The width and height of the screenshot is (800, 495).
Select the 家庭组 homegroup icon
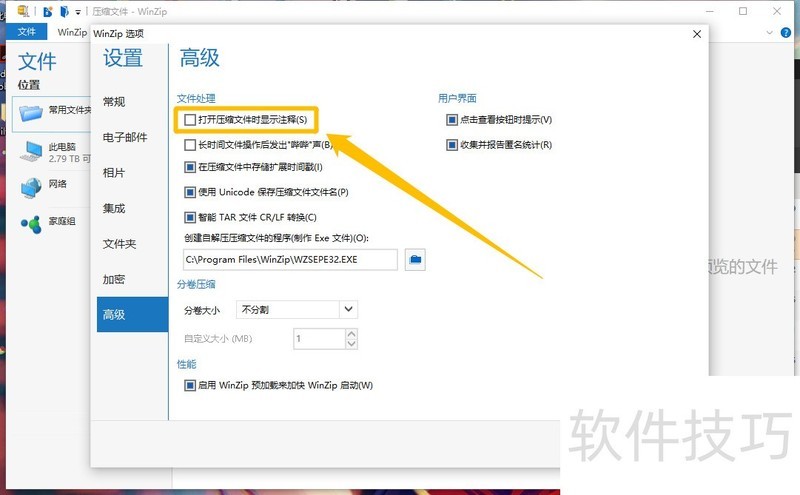(31, 224)
